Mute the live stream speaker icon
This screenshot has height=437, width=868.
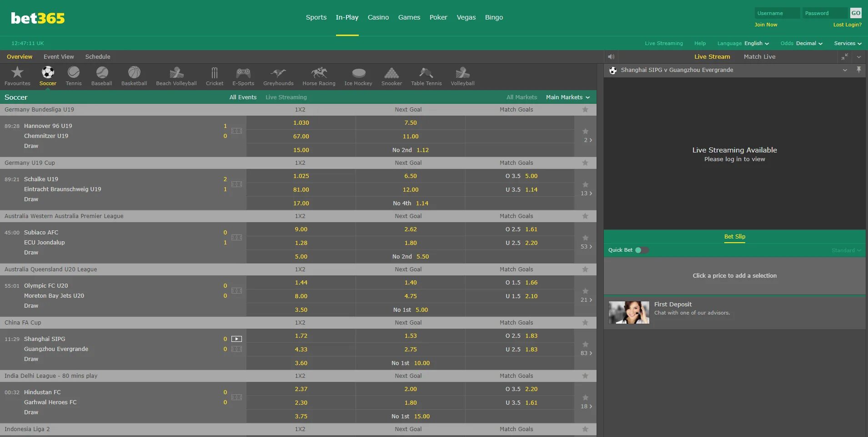pos(611,57)
